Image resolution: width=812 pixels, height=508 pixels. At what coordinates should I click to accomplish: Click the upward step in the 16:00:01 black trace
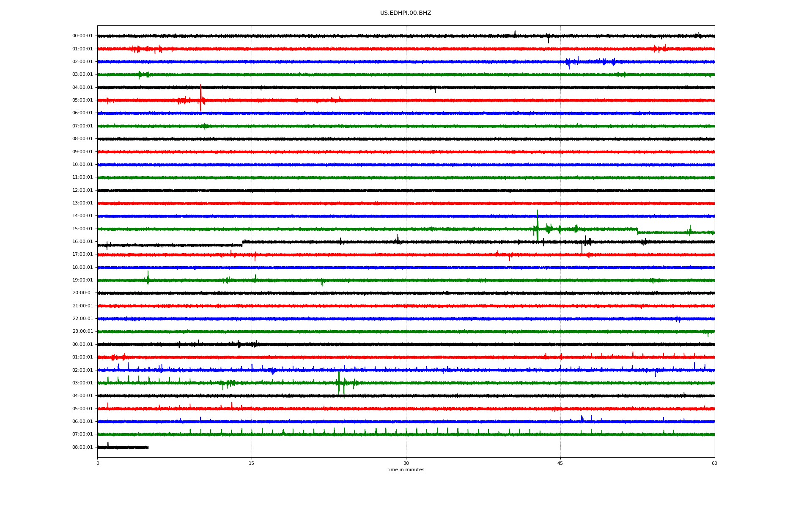(242, 243)
